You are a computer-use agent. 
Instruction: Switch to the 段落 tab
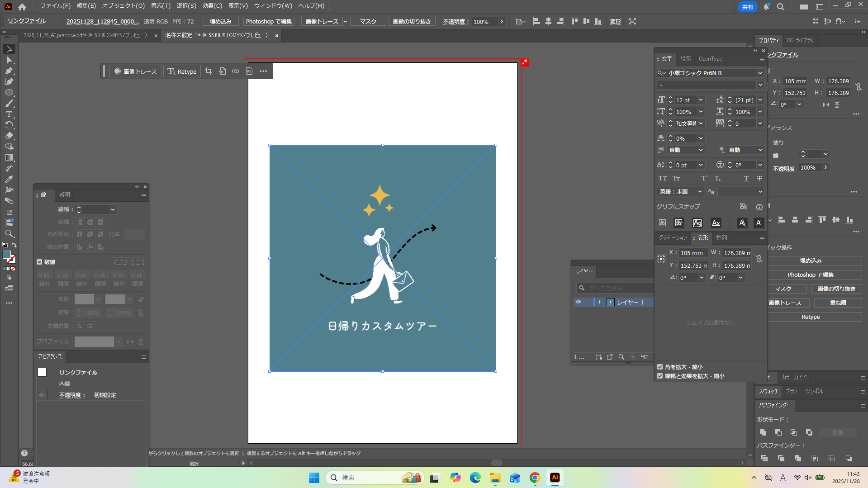click(685, 59)
